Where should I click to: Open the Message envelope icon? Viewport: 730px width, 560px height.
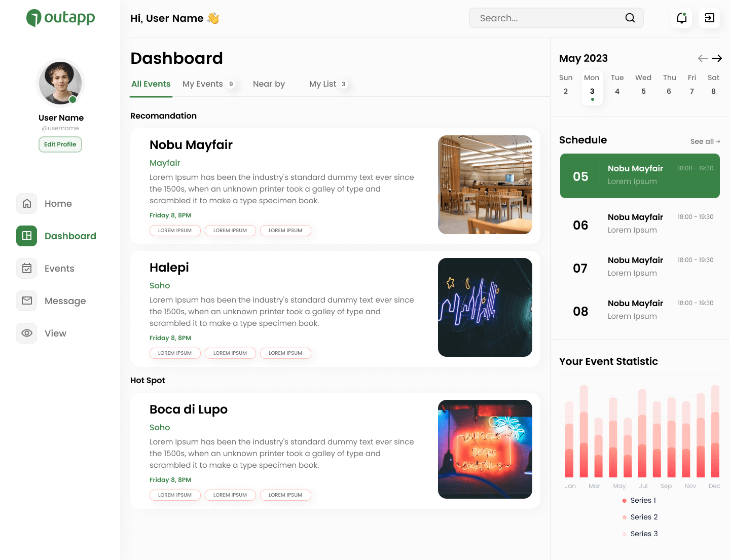[x=27, y=301]
